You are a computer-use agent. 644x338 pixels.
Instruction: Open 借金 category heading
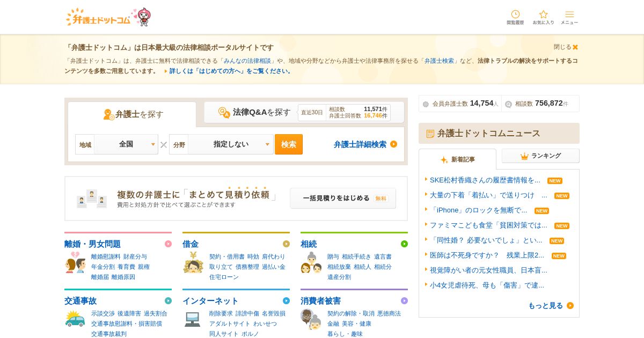point(191,244)
